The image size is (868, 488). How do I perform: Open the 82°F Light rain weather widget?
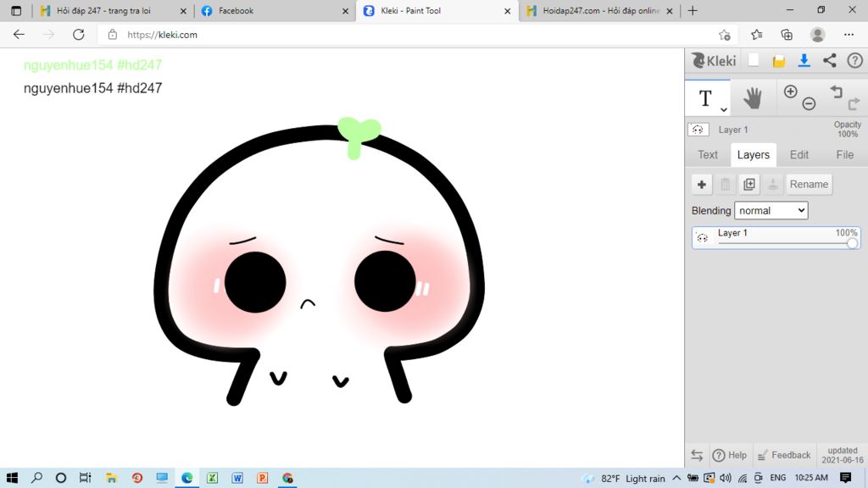[x=623, y=478]
